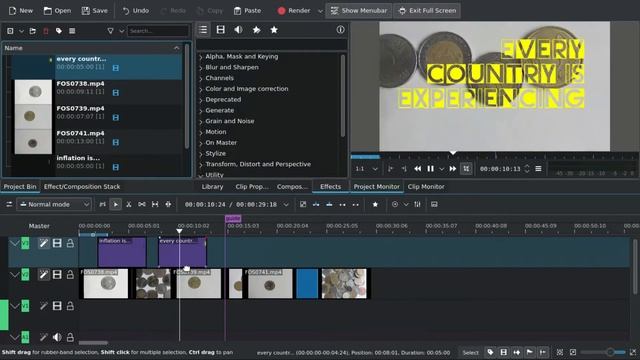The height and width of the screenshot is (360, 640).
Task: Select the razor cut tool in timeline toolbar
Action: pos(129,204)
